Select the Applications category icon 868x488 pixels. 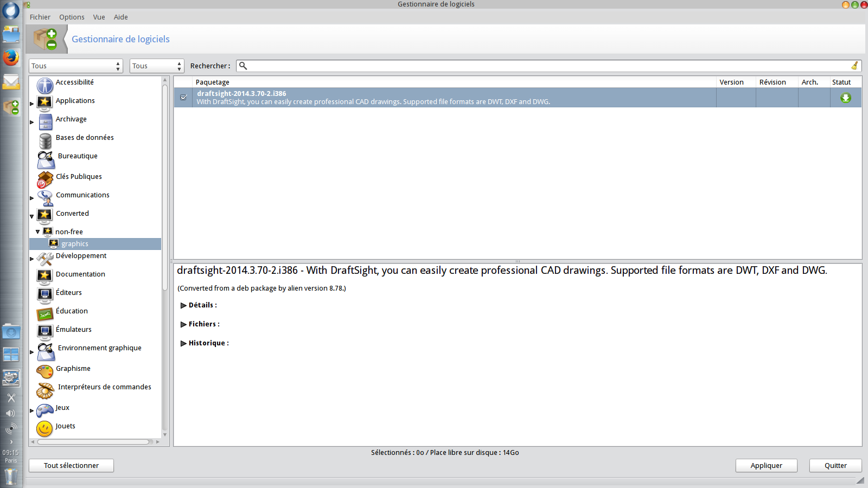point(44,104)
